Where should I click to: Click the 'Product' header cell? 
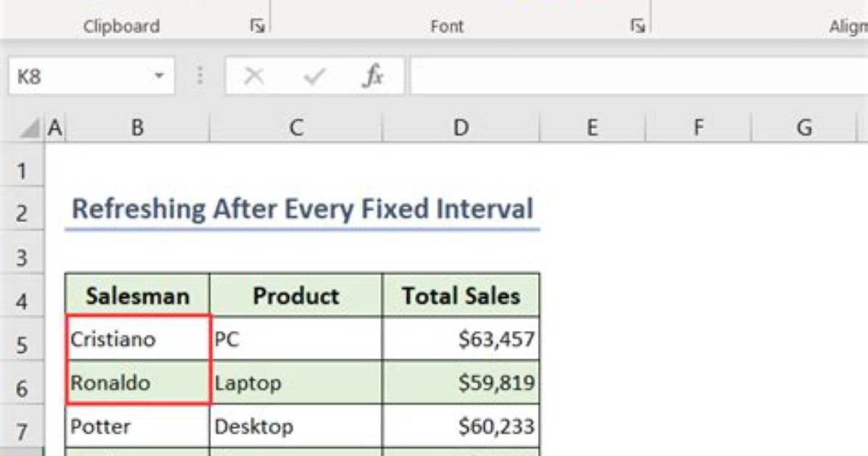(295, 295)
